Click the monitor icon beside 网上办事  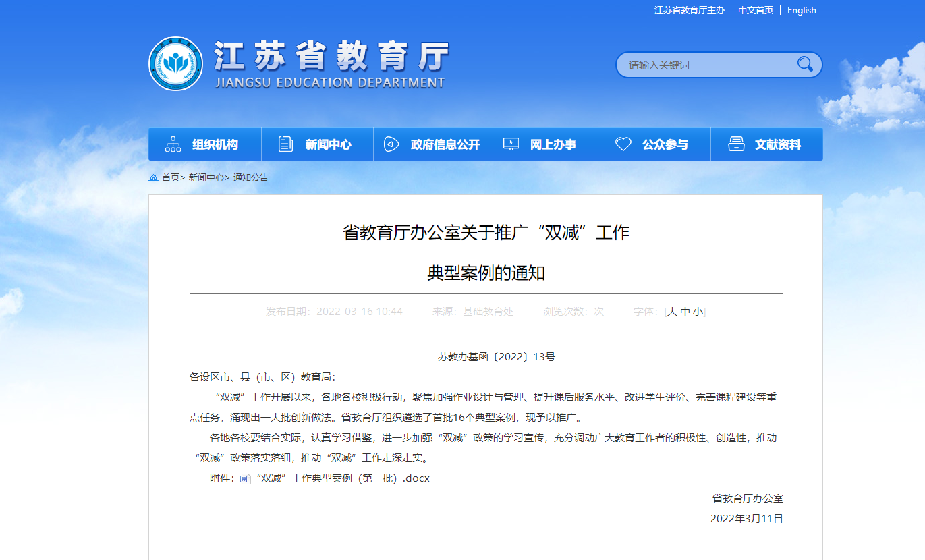(x=511, y=144)
